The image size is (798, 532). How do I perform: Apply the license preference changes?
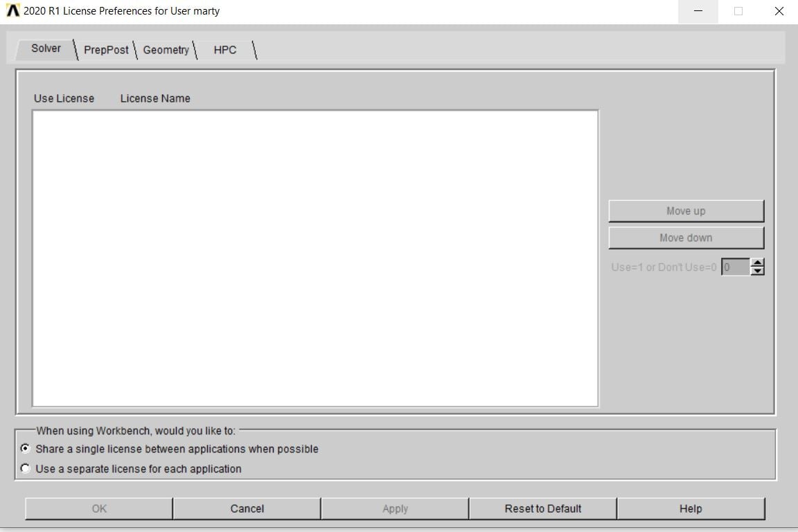(x=395, y=508)
